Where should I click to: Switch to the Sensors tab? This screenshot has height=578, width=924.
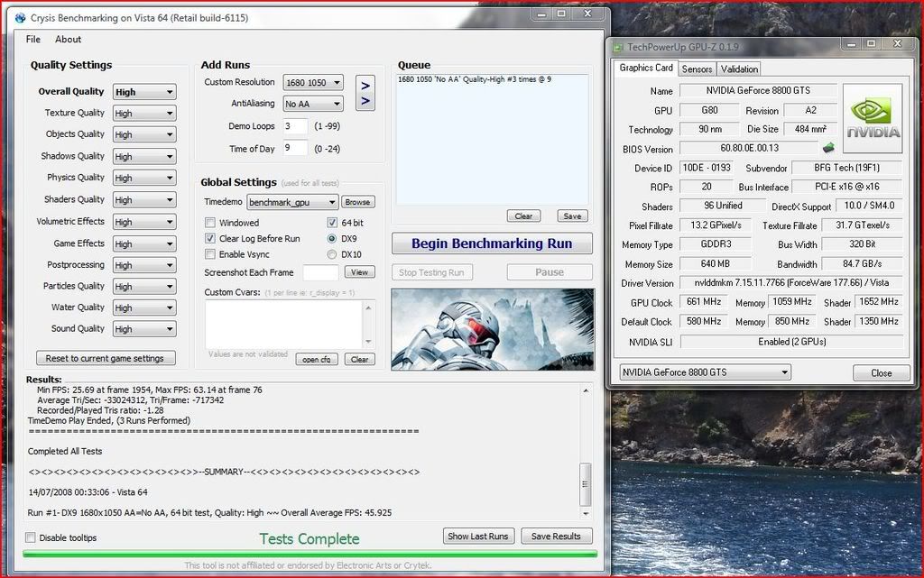(x=697, y=69)
